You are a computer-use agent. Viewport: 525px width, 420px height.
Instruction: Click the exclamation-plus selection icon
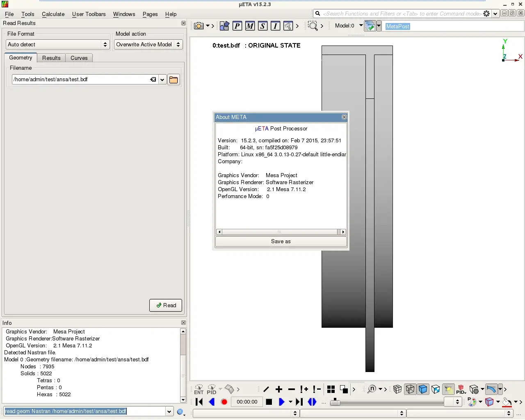[304, 389]
